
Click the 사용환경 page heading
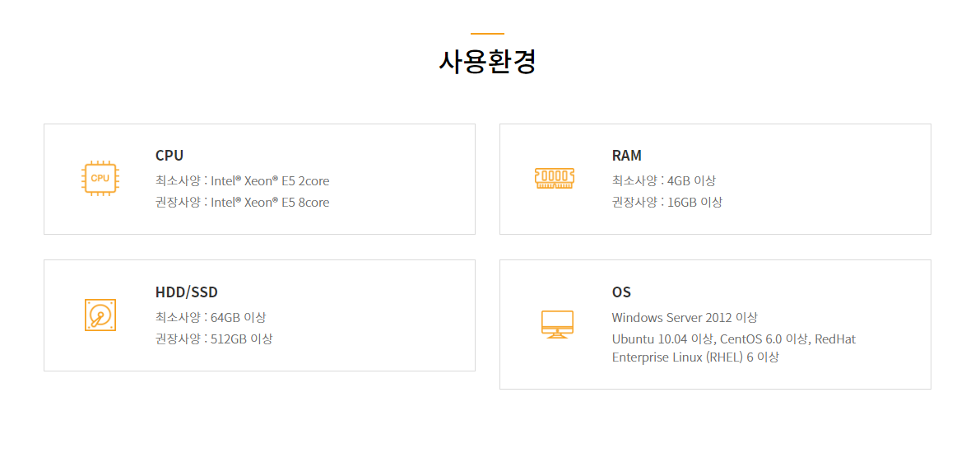(488, 62)
